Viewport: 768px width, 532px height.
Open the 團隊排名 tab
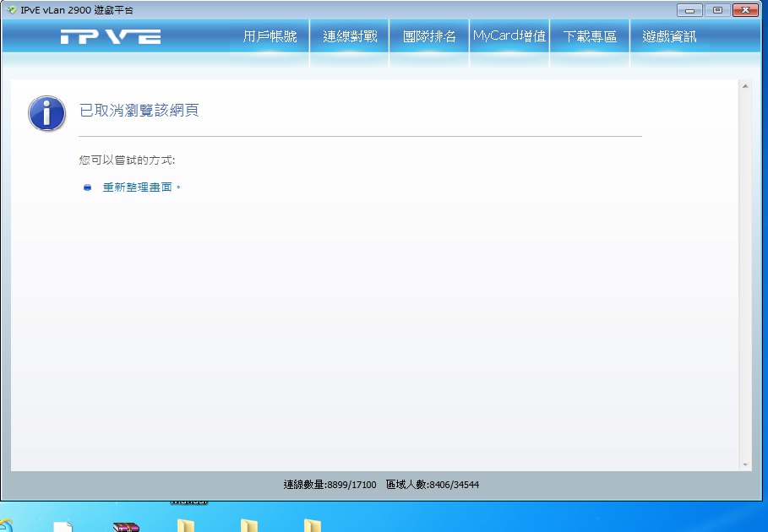click(429, 36)
